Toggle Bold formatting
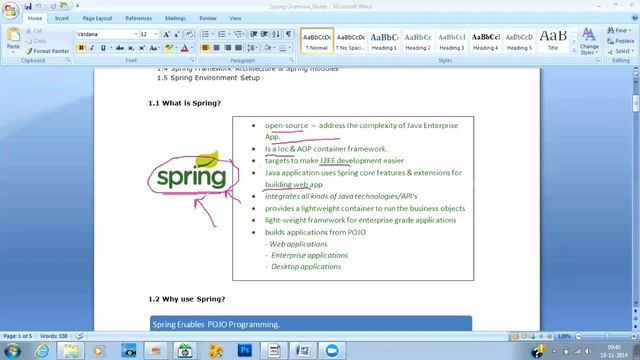This screenshot has width=640, height=360. click(x=81, y=48)
